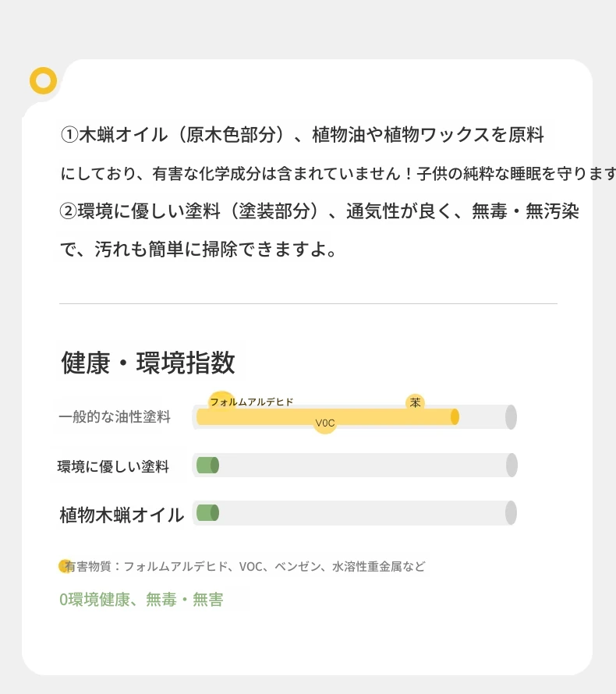This screenshot has height=694, width=616.
Task: Click the yellow bar's rounded end cap
Action: pyautogui.click(x=455, y=417)
